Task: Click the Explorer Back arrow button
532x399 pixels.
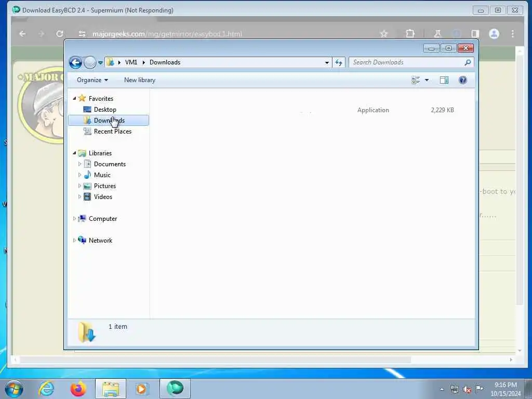Action: click(x=75, y=62)
